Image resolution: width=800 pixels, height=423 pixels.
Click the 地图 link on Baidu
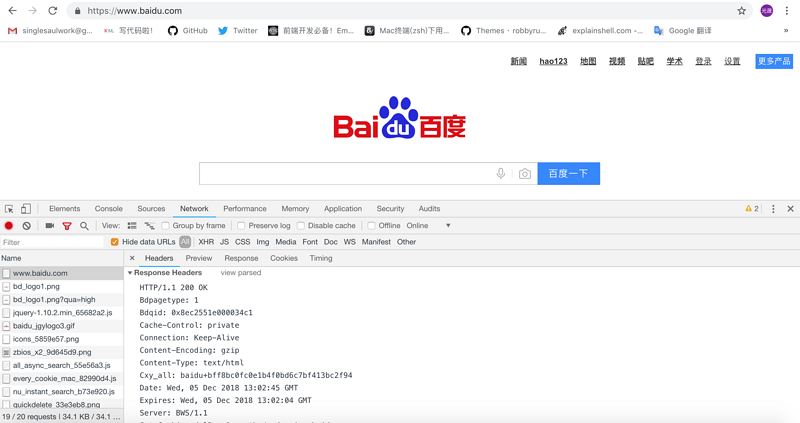(x=588, y=61)
